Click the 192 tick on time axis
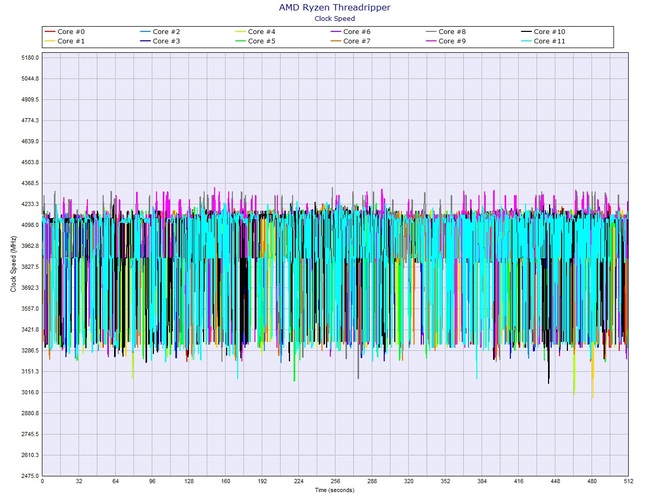 (x=262, y=481)
